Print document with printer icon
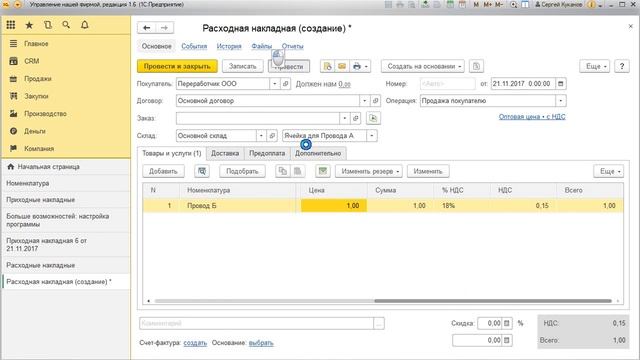Viewport: 640px width, 360px height. 357,66
